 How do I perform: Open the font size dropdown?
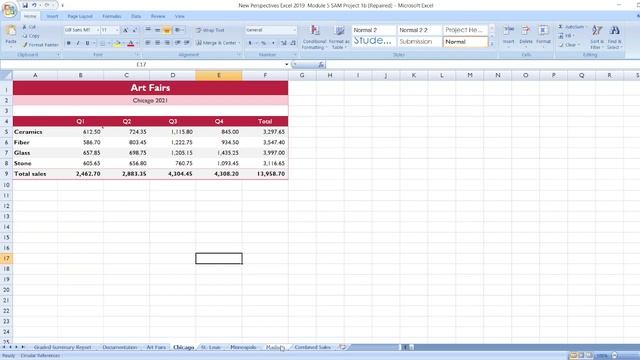pyautogui.click(x=117, y=30)
